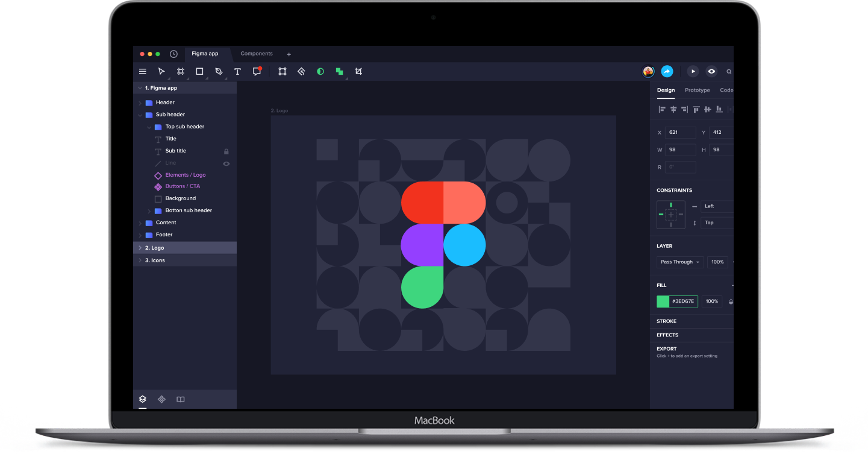
Task: Click the user avatar in toolbar
Action: 648,71
